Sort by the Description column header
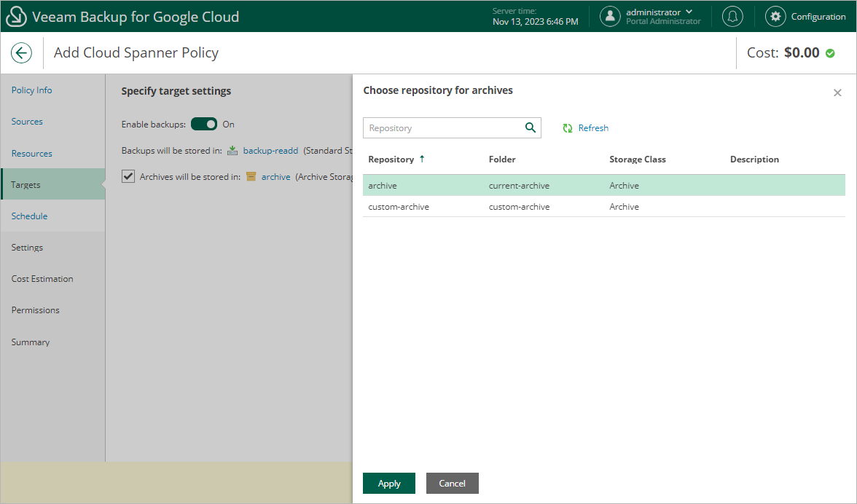This screenshot has width=857, height=504. tap(754, 159)
